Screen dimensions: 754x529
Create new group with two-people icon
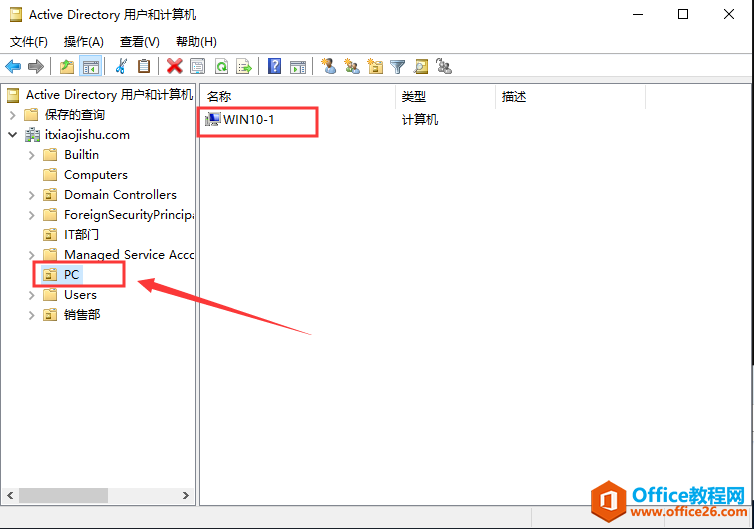[x=352, y=66]
